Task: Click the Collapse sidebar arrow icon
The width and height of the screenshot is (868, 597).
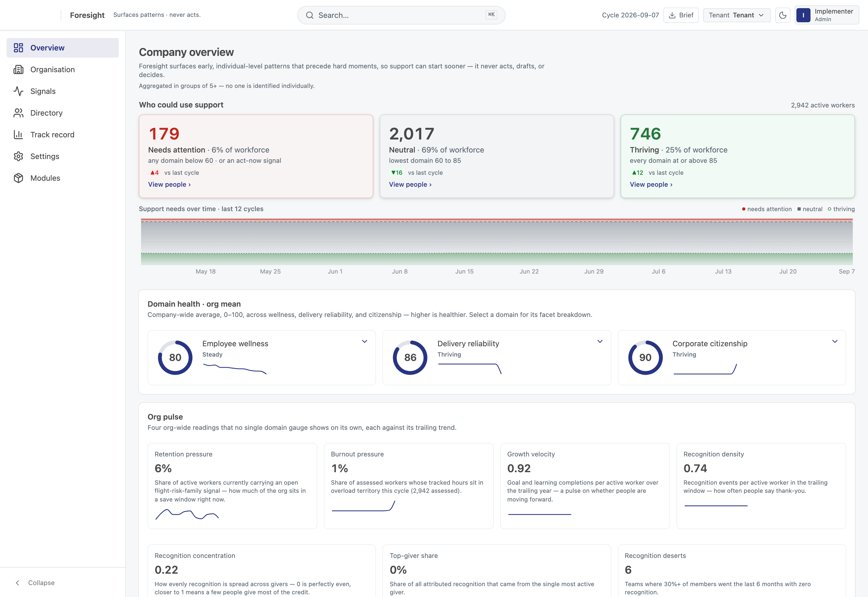Action: (x=17, y=583)
